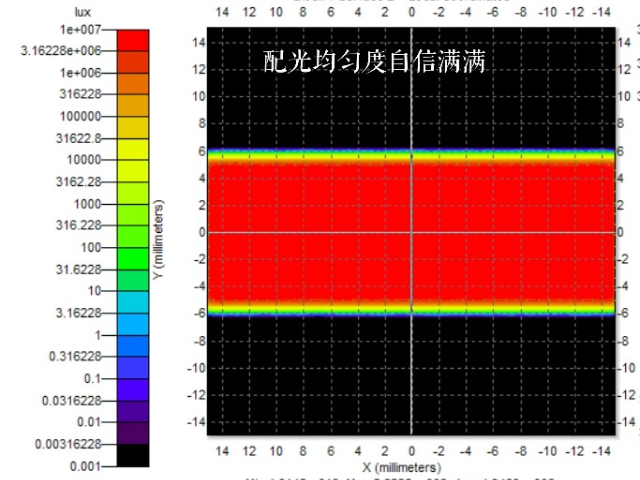Click the green band between 100 and 31.6228
640x480 pixels.
pyautogui.click(x=133, y=258)
